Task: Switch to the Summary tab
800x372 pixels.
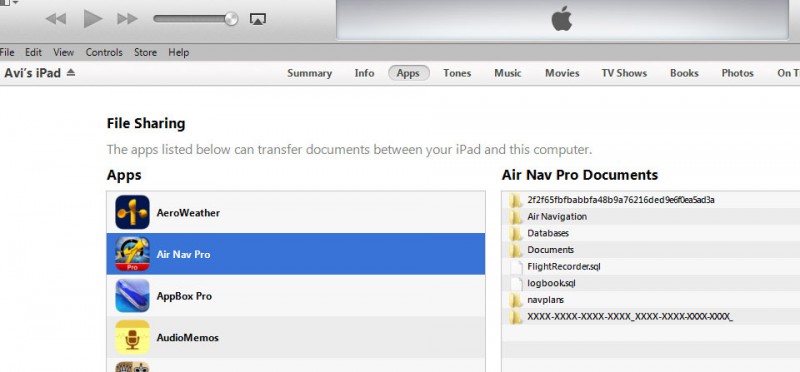Action: tap(309, 73)
